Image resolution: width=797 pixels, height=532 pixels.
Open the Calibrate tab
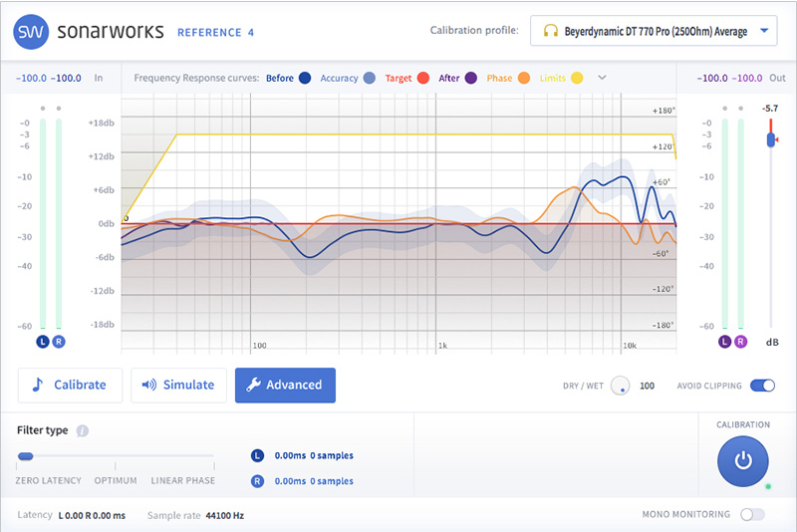(x=70, y=386)
